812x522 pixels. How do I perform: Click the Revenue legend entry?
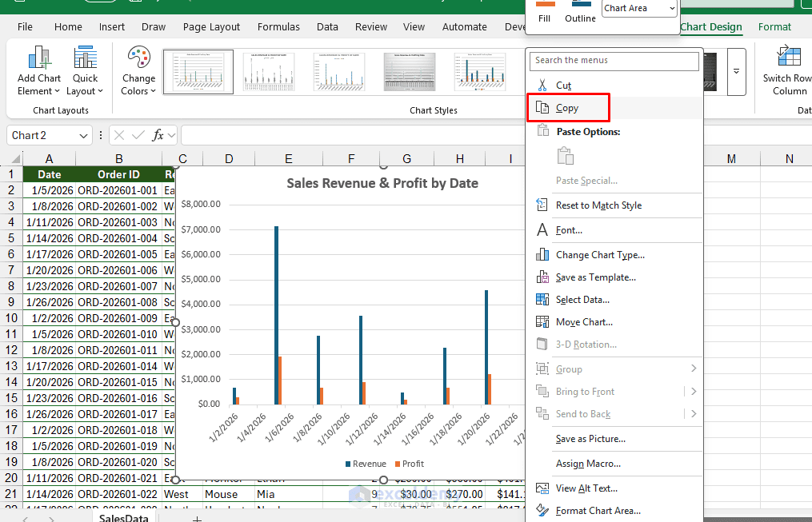[366, 464]
